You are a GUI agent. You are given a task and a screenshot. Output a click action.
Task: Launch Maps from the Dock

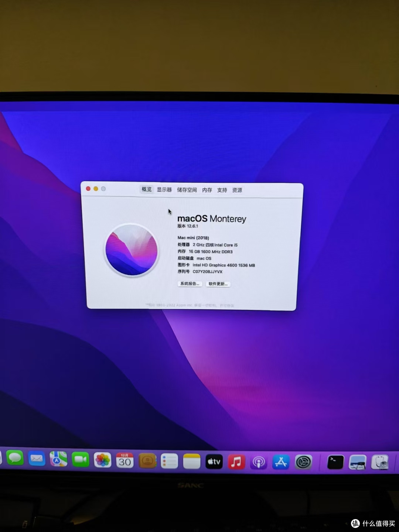click(58, 459)
